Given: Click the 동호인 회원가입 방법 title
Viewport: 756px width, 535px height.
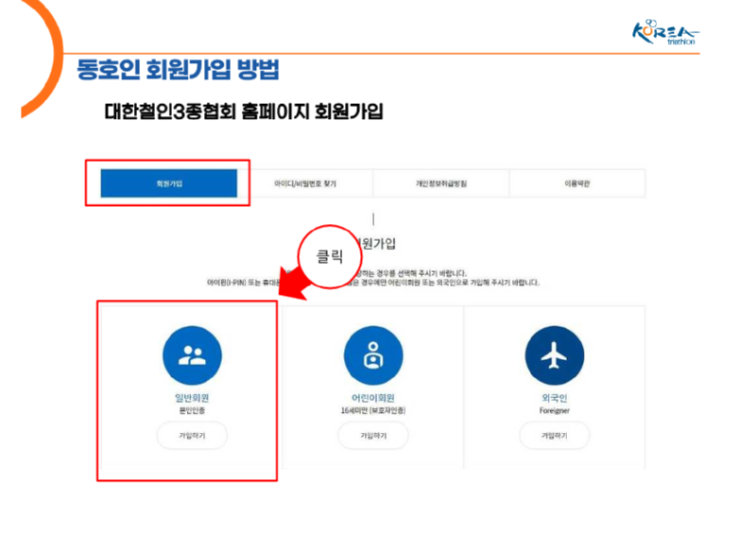Looking at the screenshot, I should click(x=178, y=69).
